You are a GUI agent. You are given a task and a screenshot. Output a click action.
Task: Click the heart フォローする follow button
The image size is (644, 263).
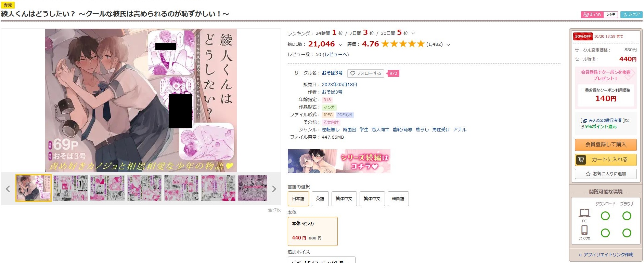pos(366,73)
